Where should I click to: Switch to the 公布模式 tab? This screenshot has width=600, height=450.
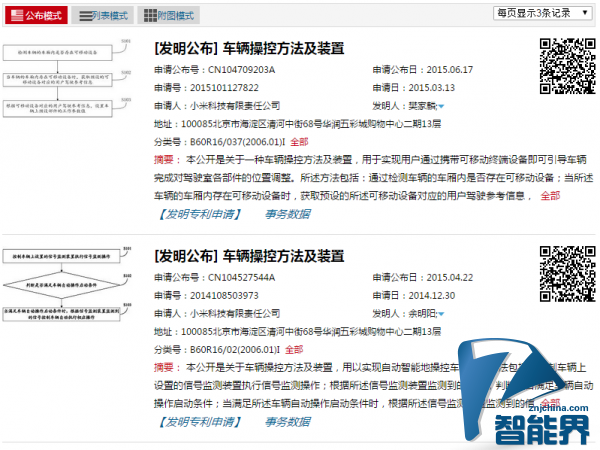click(36, 16)
